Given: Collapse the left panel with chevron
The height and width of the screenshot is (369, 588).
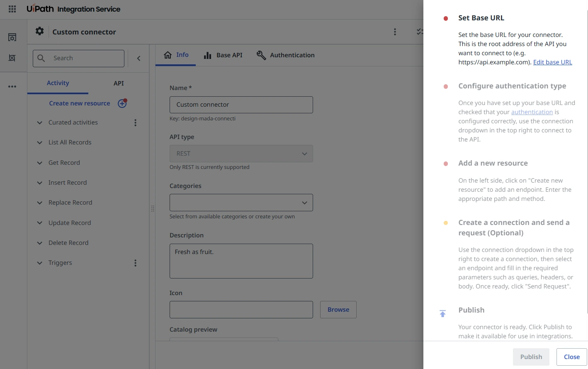Looking at the screenshot, I should tap(139, 58).
